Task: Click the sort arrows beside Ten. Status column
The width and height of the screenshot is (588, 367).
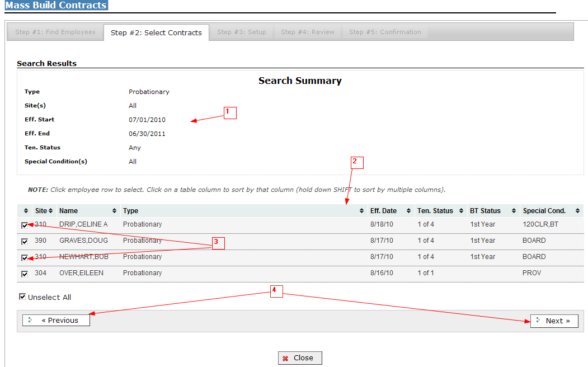Action: click(x=462, y=211)
